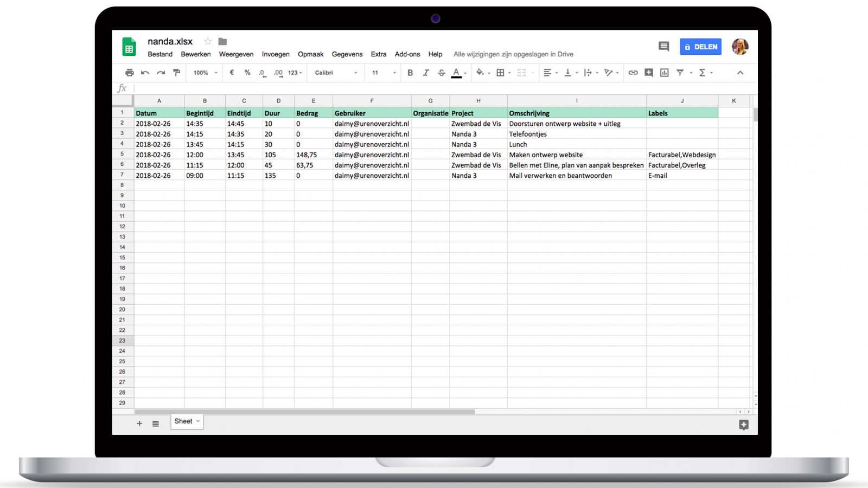Add a new sheet with the plus icon

139,423
